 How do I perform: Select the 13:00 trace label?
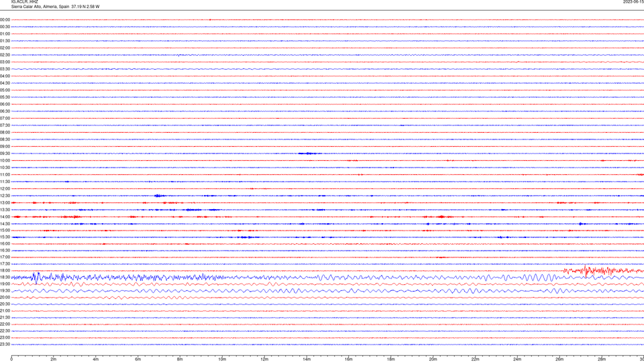click(5, 202)
